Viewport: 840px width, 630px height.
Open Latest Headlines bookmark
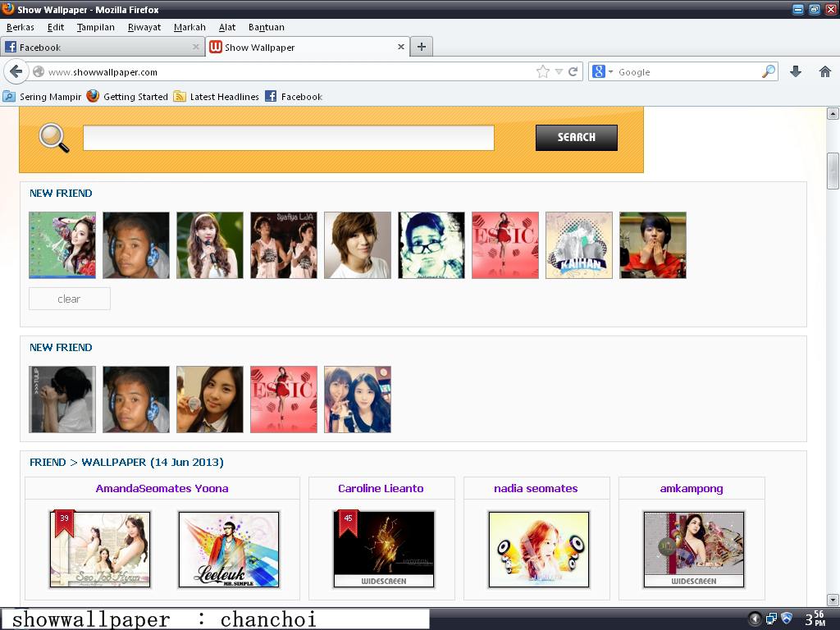click(x=223, y=96)
